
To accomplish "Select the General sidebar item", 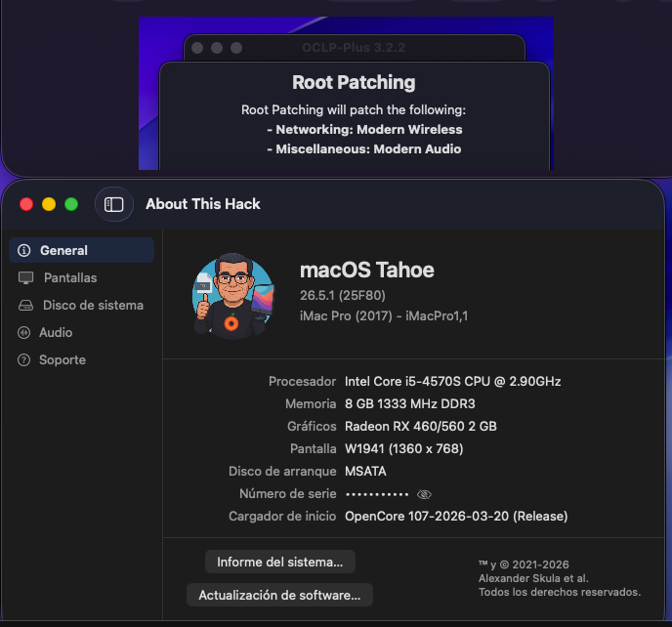I will pos(81,250).
